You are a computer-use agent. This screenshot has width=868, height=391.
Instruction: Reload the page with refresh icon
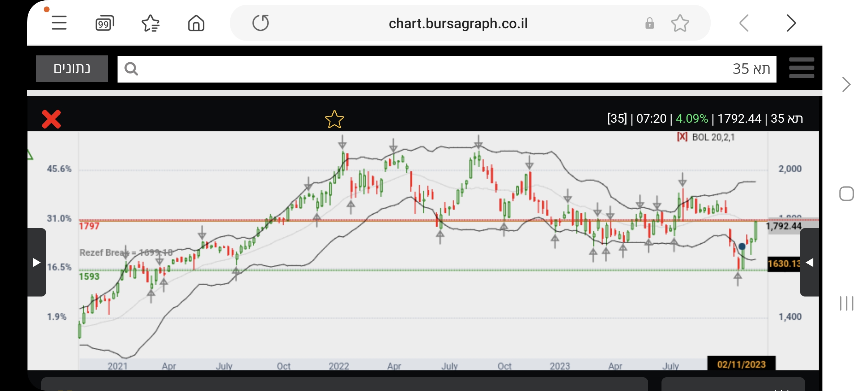pyautogui.click(x=260, y=23)
